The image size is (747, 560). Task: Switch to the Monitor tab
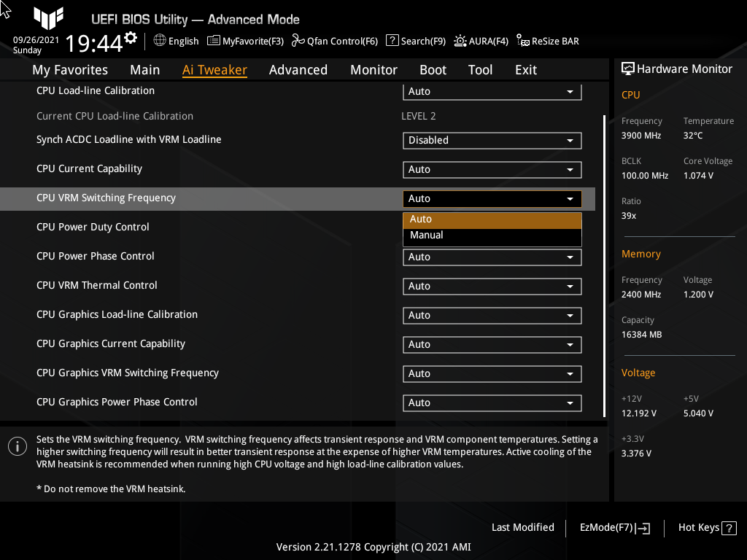pos(373,69)
